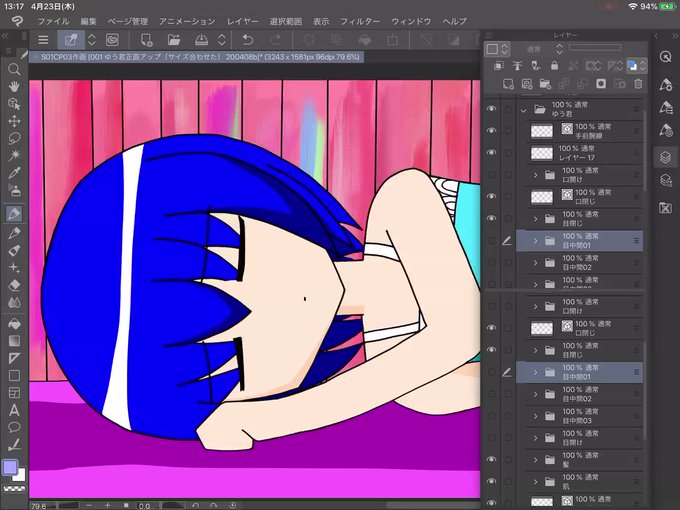Hide the ゆう君 folder layer
The width and height of the screenshot is (680, 510).
(491, 108)
